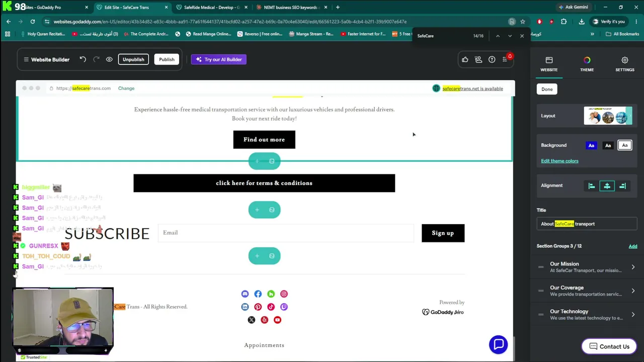Click Done in the side panel
This screenshot has width=644, height=362.
point(547,89)
